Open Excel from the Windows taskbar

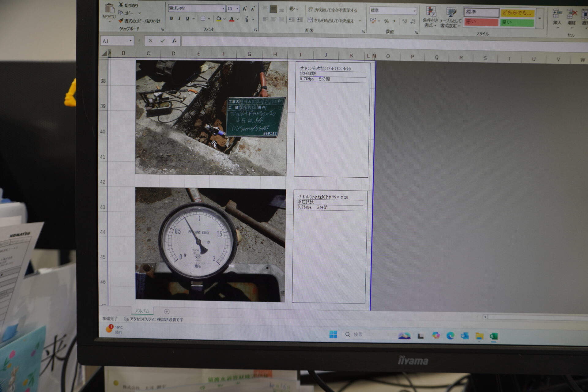click(493, 336)
